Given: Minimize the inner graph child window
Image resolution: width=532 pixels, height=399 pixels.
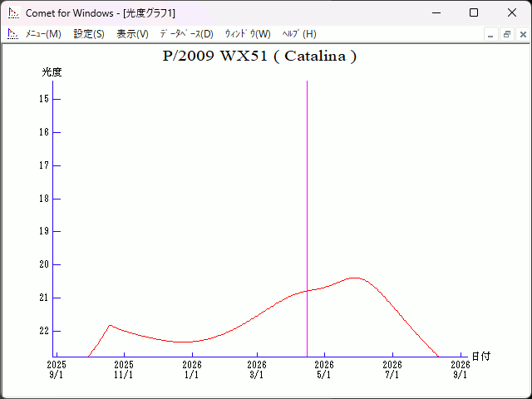Looking at the screenshot, I should (490, 34).
